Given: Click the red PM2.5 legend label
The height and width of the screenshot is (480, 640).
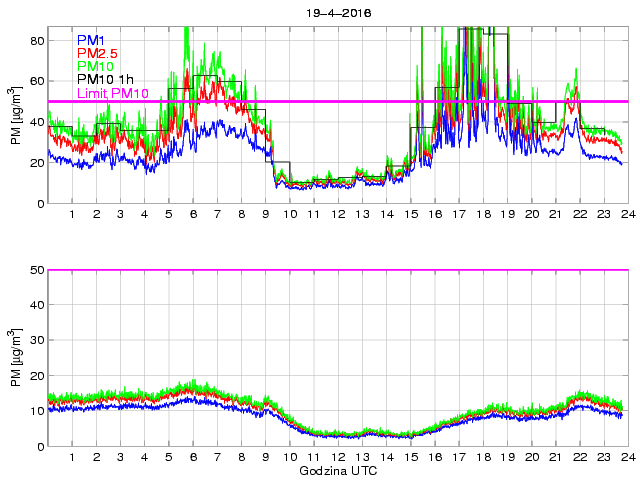Looking at the screenshot, I should point(97,53).
